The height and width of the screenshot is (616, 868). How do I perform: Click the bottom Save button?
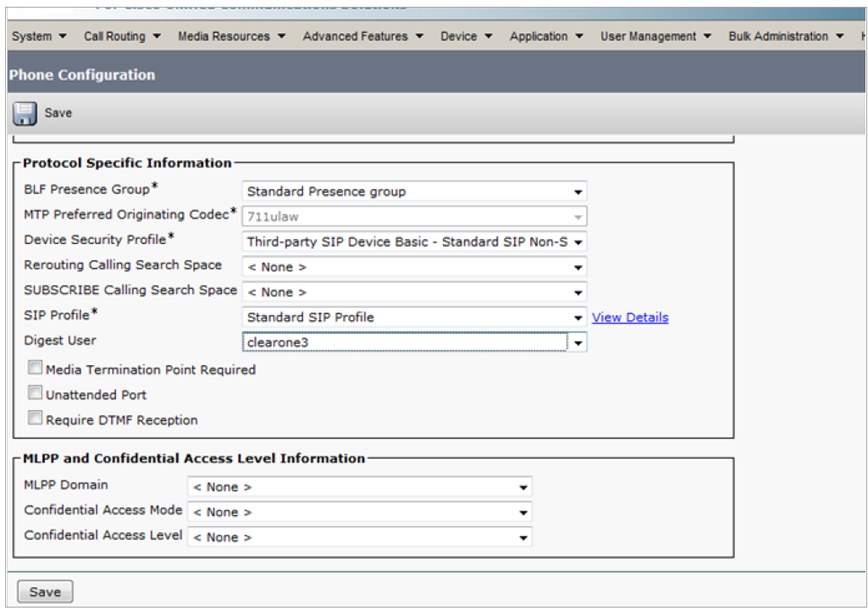point(45,591)
